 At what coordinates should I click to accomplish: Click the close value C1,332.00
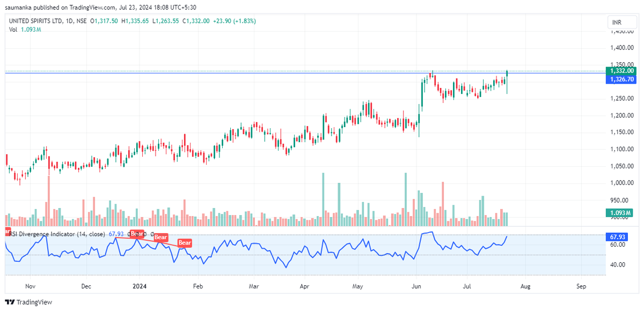coord(196,21)
